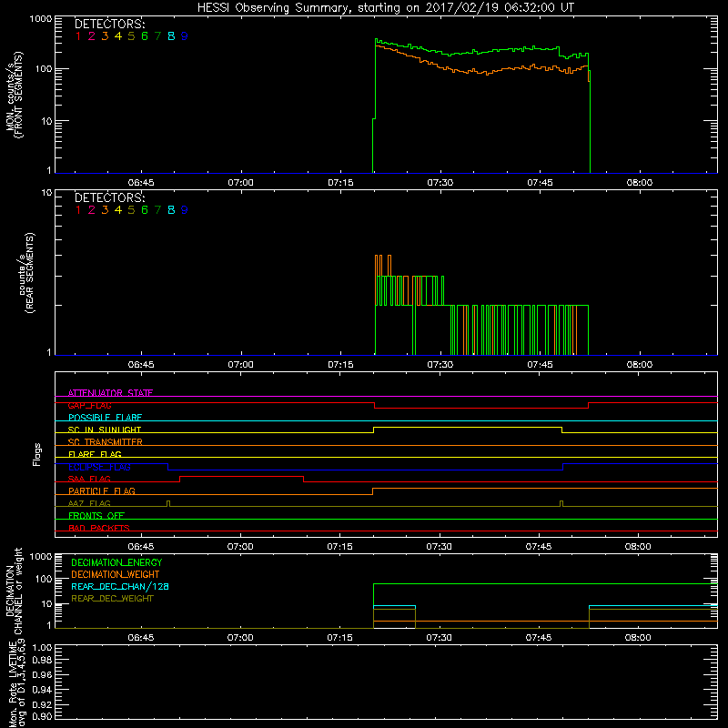Click the REAR_DEC_CHAN/128 legend entry
The image size is (728, 728).
click(x=120, y=586)
